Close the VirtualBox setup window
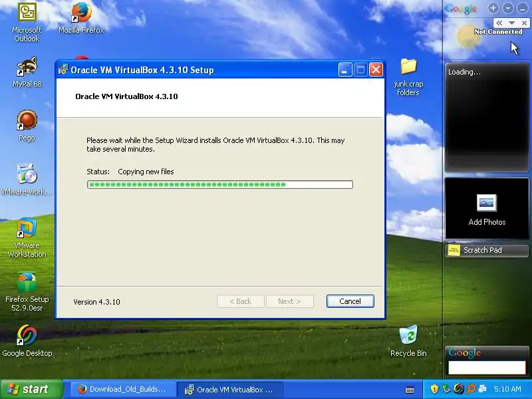The width and height of the screenshot is (532, 399). (376, 70)
